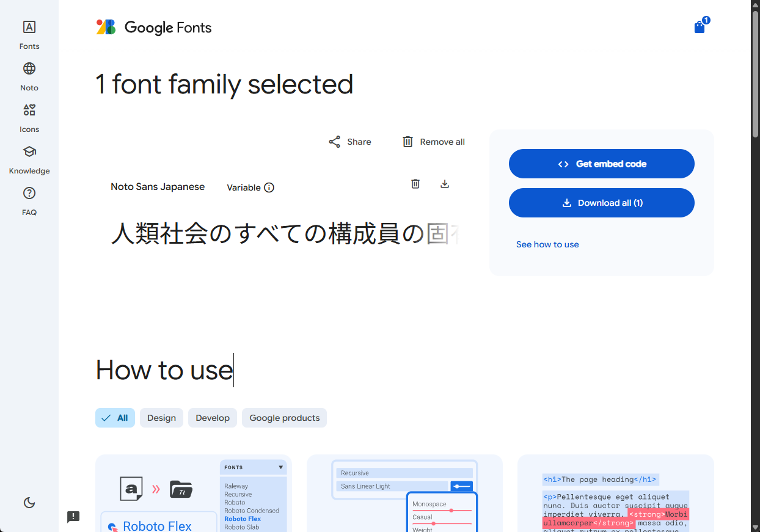Screen dimensions: 760x532
Task: Open the selected fonts shopping bag
Action: pos(700,27)
